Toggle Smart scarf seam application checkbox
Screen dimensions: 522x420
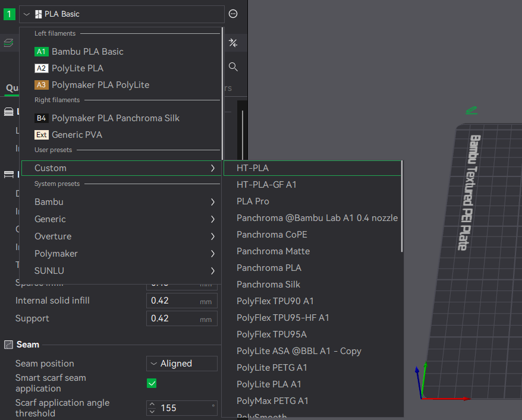click(x=152, y=383)
